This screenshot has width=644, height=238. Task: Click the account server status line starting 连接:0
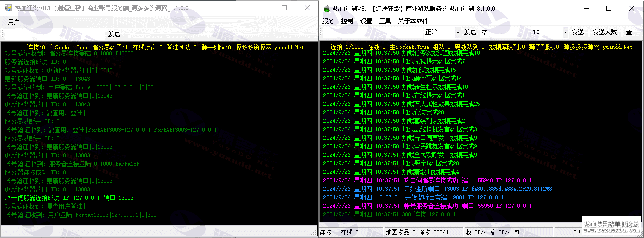(x=165, y=48)
